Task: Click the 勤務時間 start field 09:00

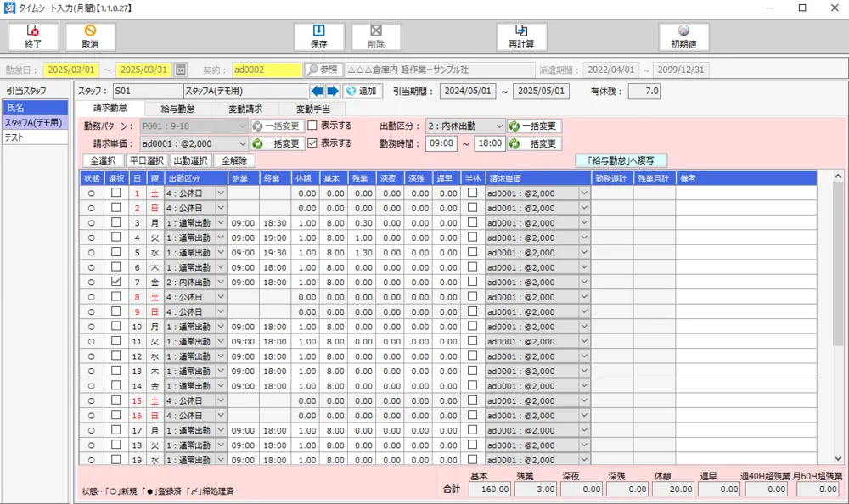Action: pos(441,143)
